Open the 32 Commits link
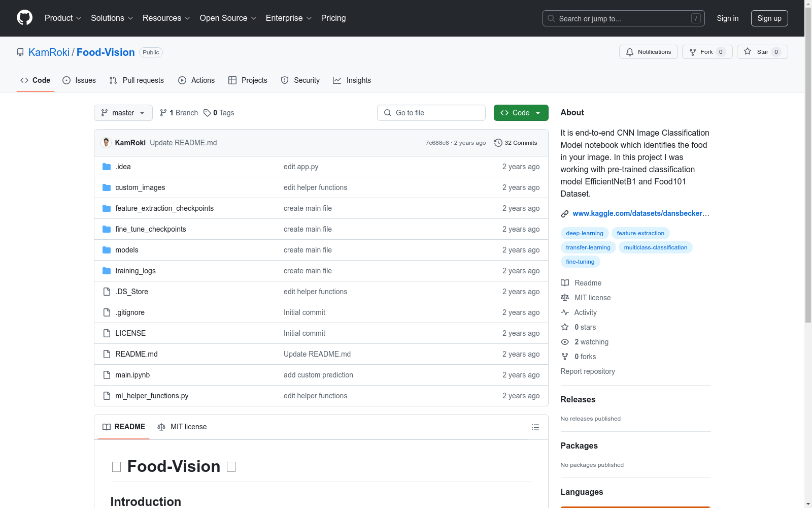This screenshot has height=508, width=812. tap(516, 143)
